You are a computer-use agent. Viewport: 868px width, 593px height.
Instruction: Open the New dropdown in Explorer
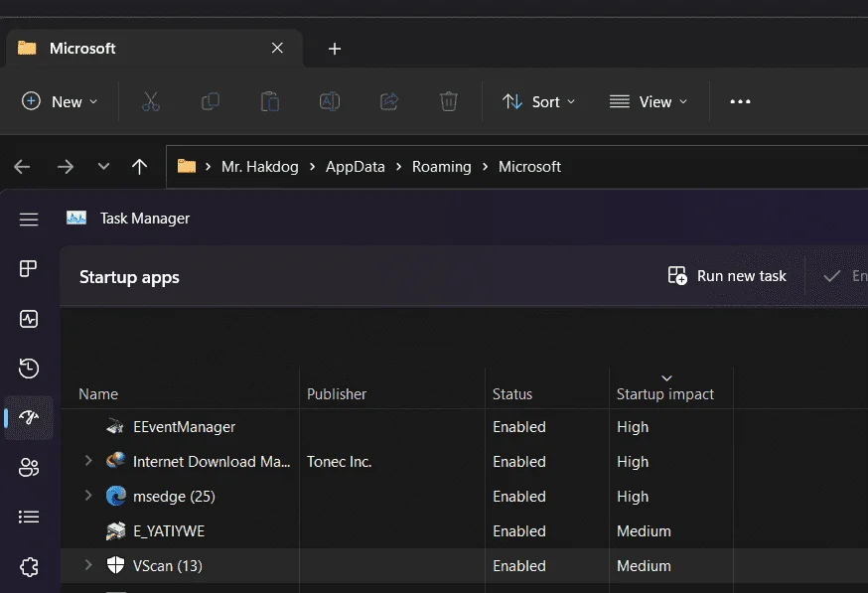coord(60,102)
